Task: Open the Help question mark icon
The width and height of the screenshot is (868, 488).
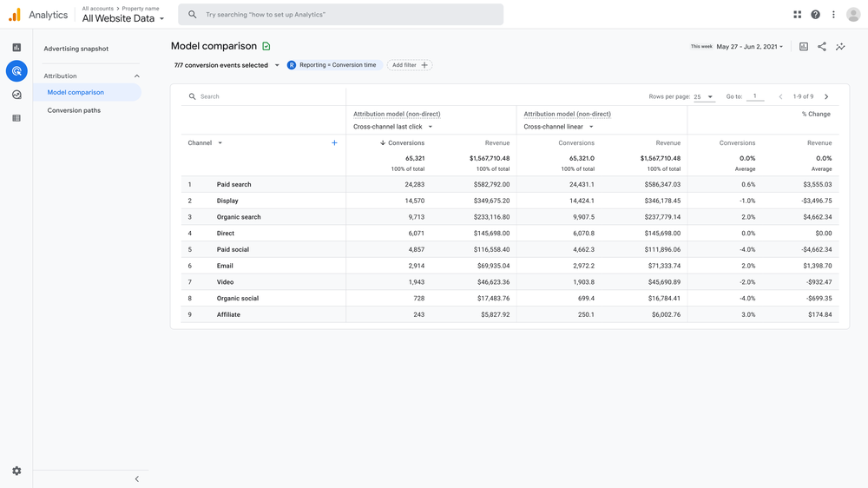Action: point(815,15)
